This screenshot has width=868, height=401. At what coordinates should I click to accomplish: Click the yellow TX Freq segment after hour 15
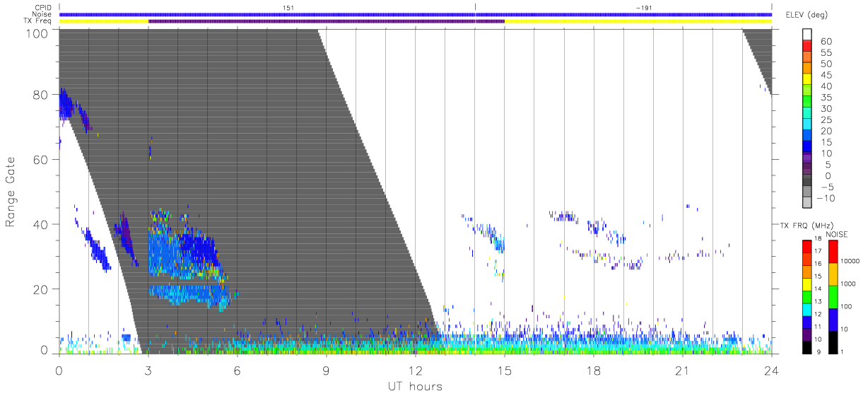[638, 21]
